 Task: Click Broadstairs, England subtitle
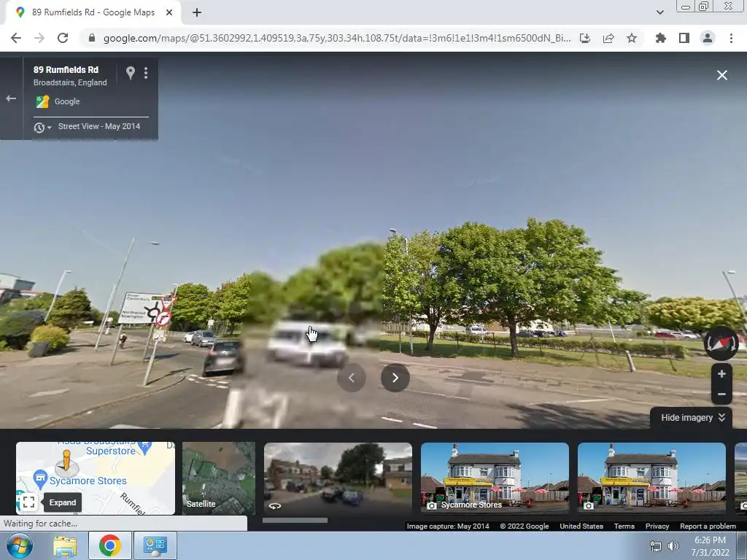click(x=70, y=82)
